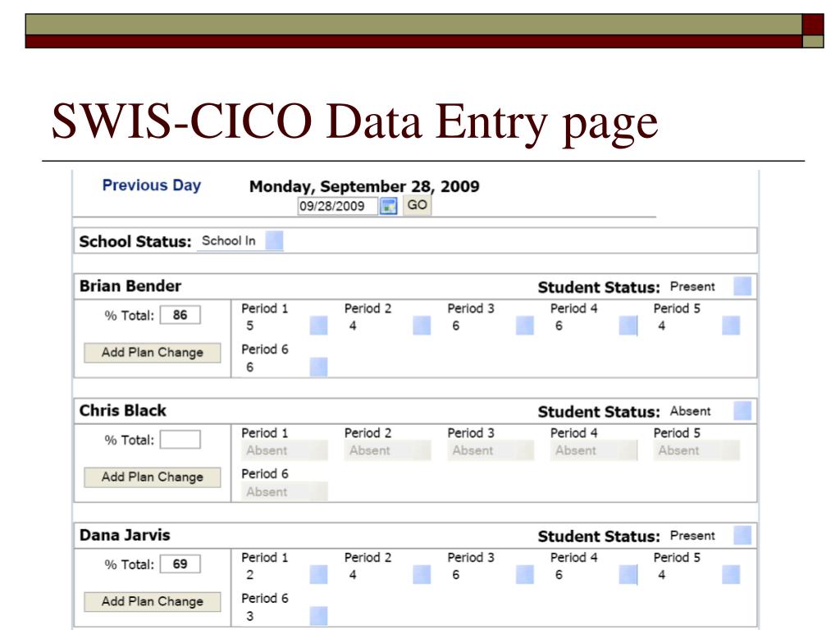This screenshot has width=840, height=630.
Task: Click Chris Black's Period 2 Absent field
Action: click(x=387, y=450)
